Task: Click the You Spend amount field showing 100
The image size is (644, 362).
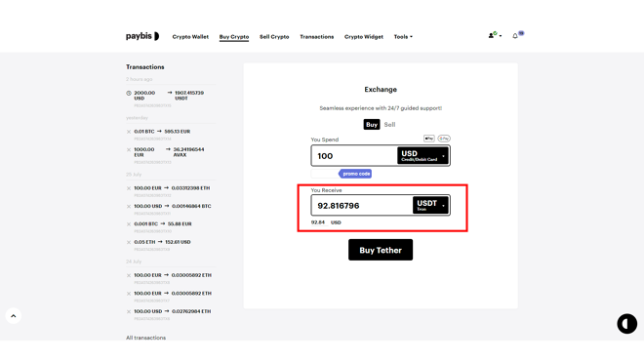Action: pos(354,156)
